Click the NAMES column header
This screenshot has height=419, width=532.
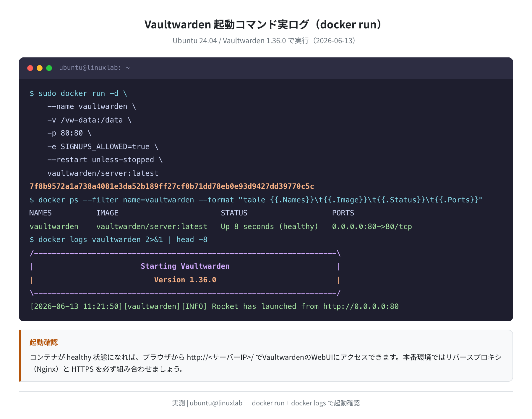coord(40,213)
